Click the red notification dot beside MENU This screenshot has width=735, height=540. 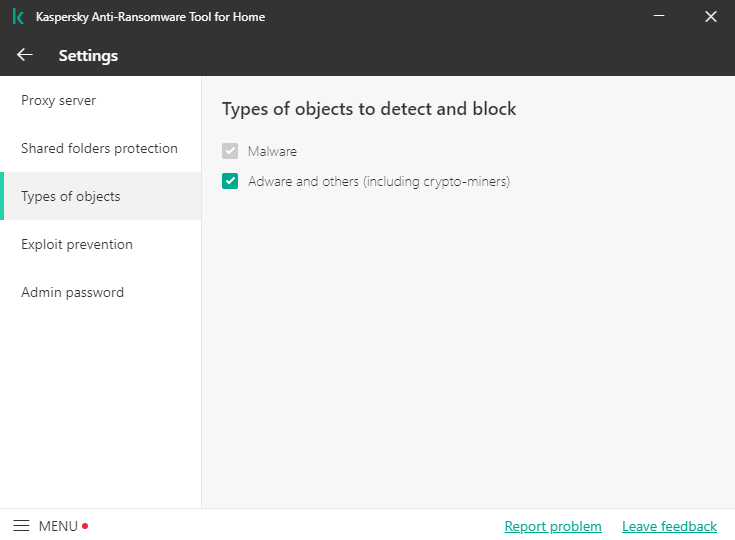[85, 526]
